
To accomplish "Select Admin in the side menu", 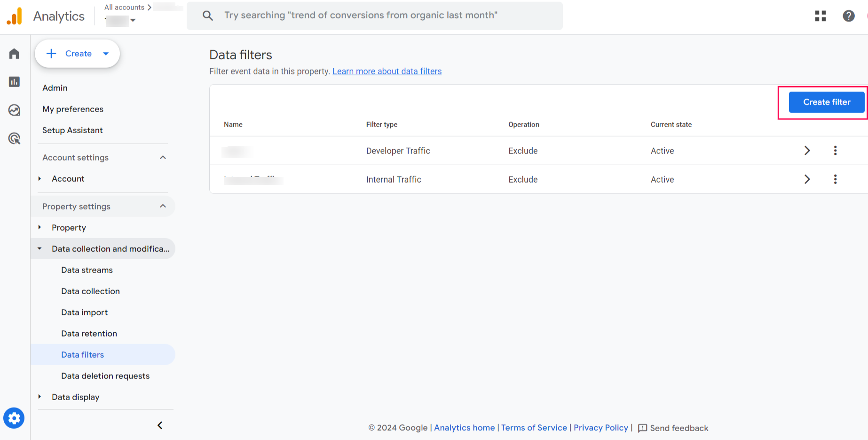I will coord(55,88).
